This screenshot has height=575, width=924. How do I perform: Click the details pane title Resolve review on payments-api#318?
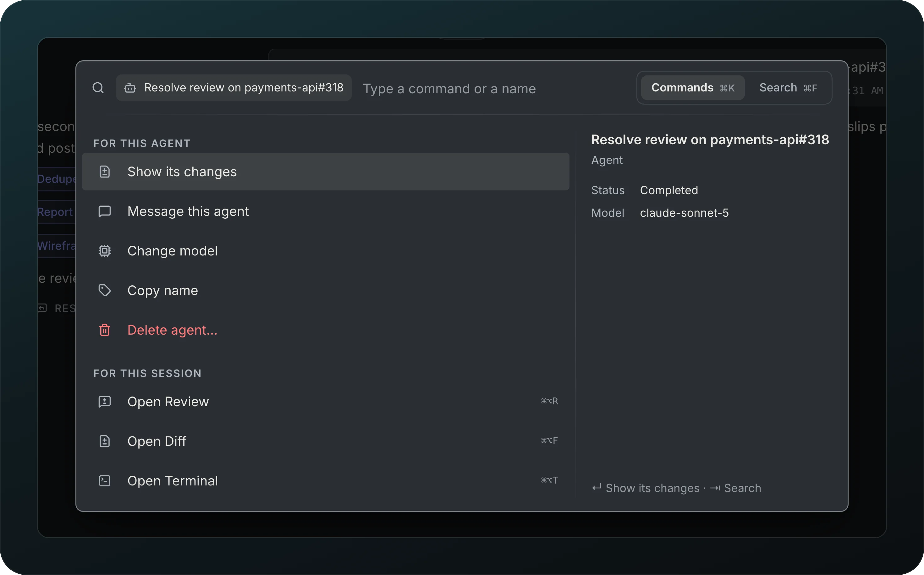point(710,140)
